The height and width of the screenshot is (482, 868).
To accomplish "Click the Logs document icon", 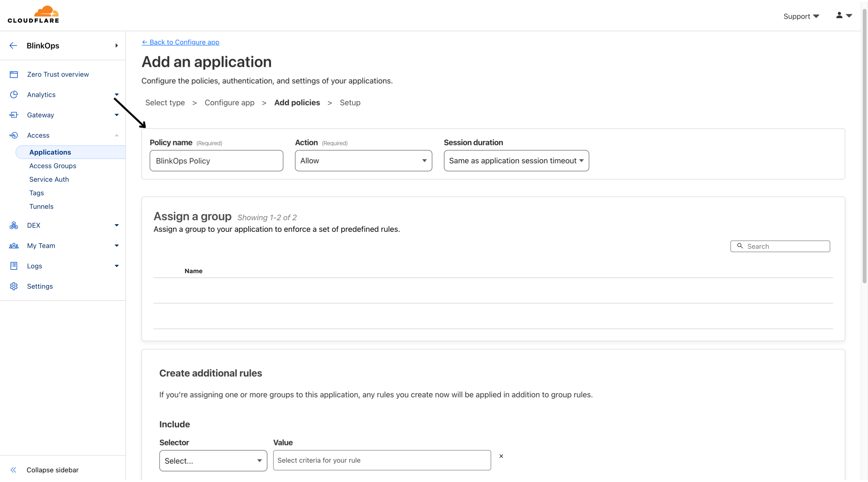I will pyautogui.click(x=14, y=266).
